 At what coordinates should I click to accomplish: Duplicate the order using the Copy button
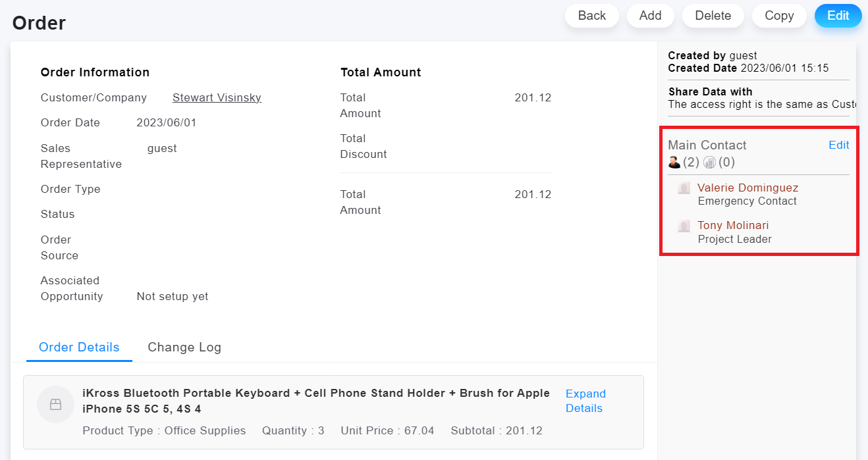pyautogui.click(x=778, y=16)
